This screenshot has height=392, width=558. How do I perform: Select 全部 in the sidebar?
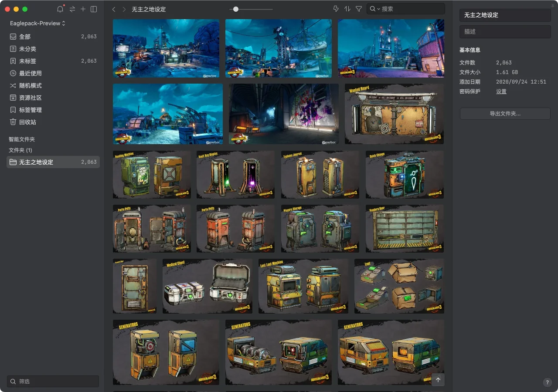point(53,37)
